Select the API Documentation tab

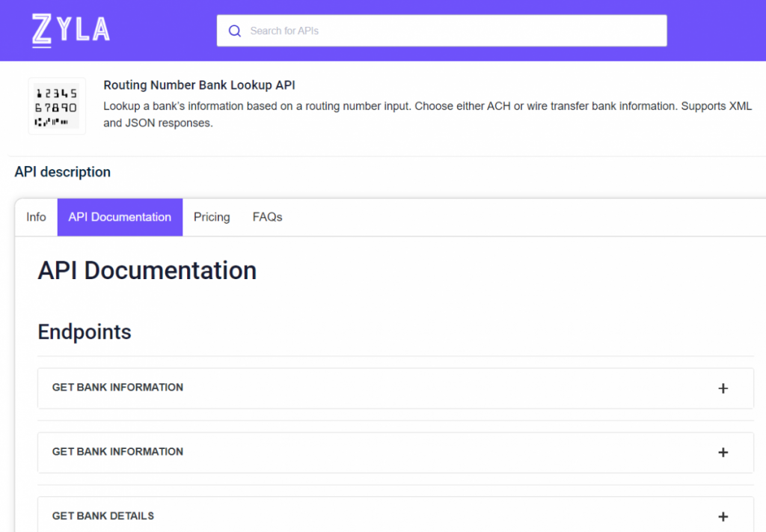point(120,217)
